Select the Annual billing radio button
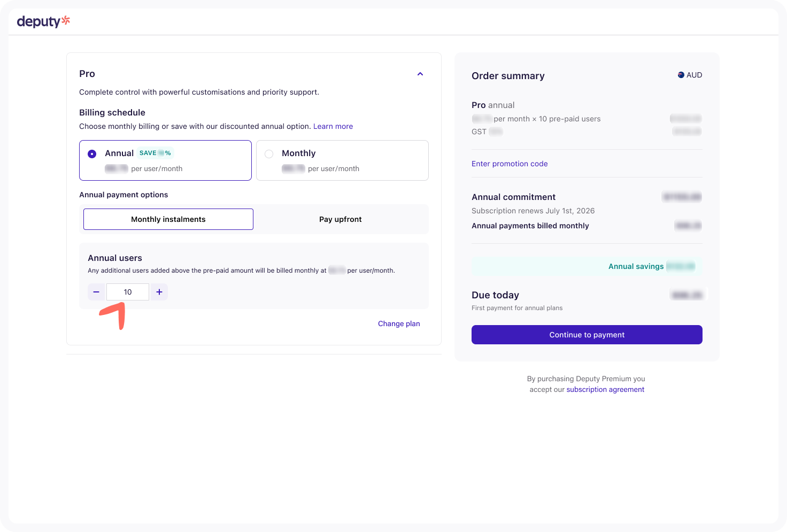787x532 pixels. tap(92, 154)
